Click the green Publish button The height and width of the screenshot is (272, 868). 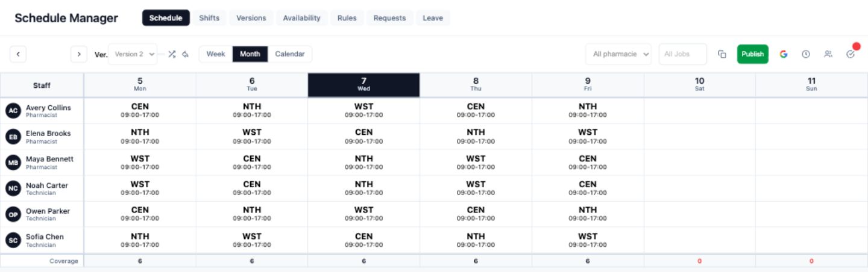[753, 54]
